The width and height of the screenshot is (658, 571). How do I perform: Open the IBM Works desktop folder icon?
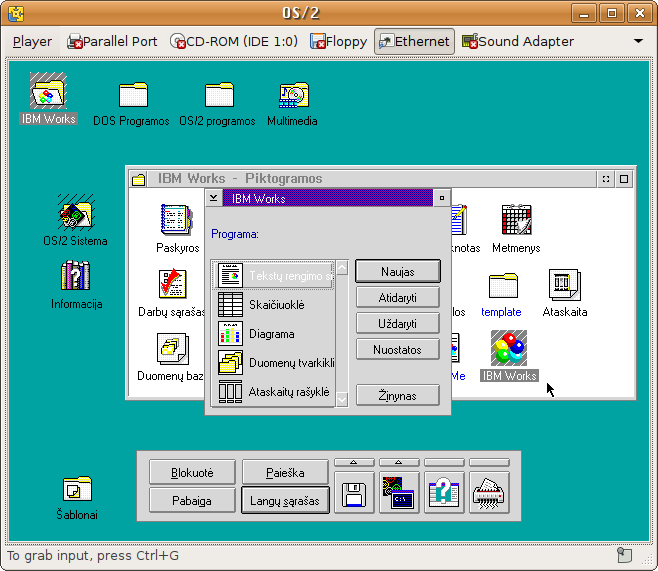tap(48, 91)
